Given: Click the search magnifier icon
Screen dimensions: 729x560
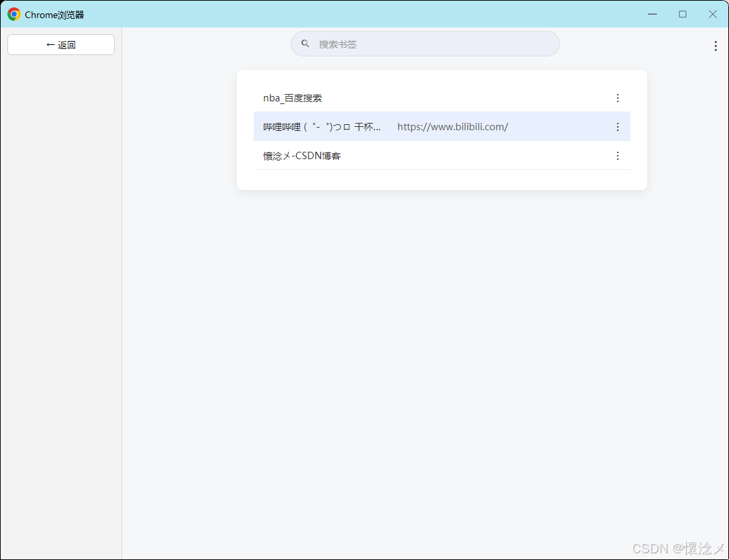Looking at the screenshot, I should [305, 44].
